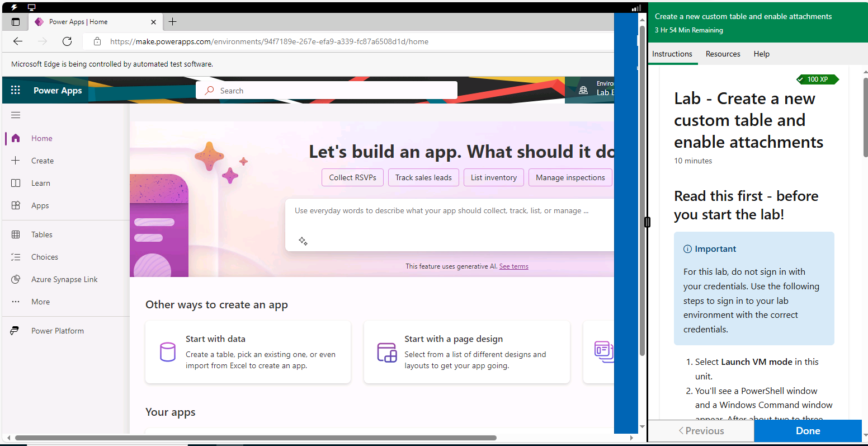Click the Previous button in lab panel
Image resolution: width=868 pixels, height=446 pixels.
click(701, 431)
